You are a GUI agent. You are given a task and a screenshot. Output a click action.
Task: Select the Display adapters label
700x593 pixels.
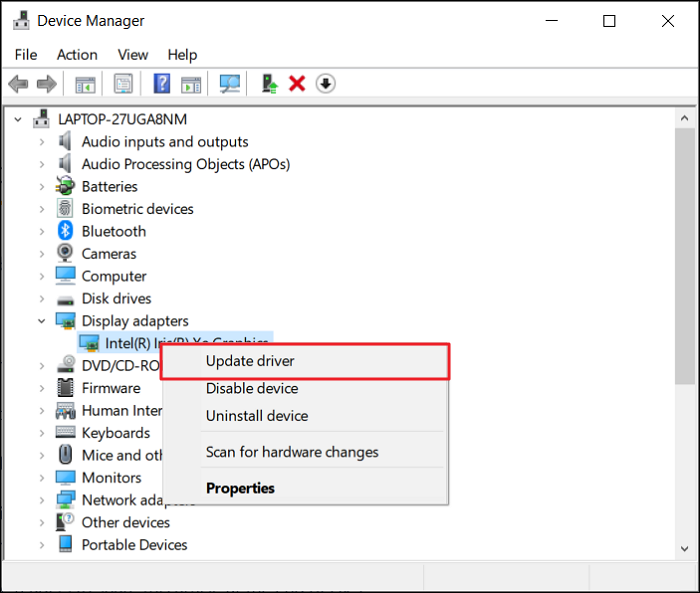[135, 321]
